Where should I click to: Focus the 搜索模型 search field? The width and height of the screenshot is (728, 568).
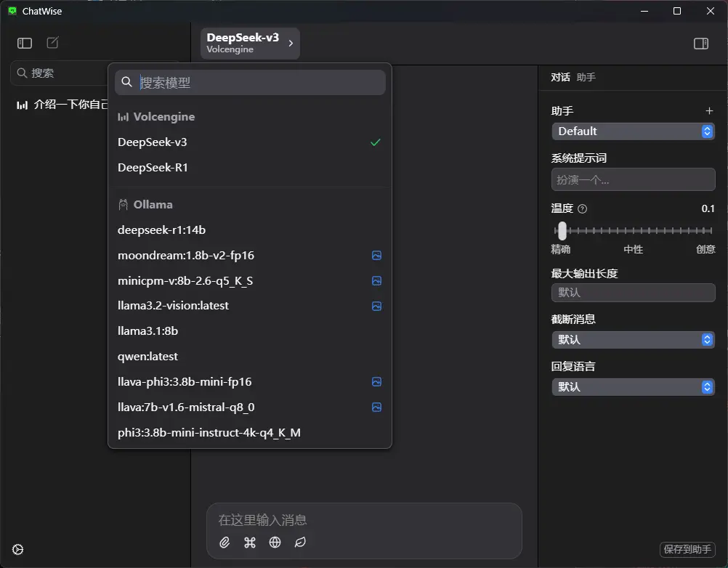[258, 83]
